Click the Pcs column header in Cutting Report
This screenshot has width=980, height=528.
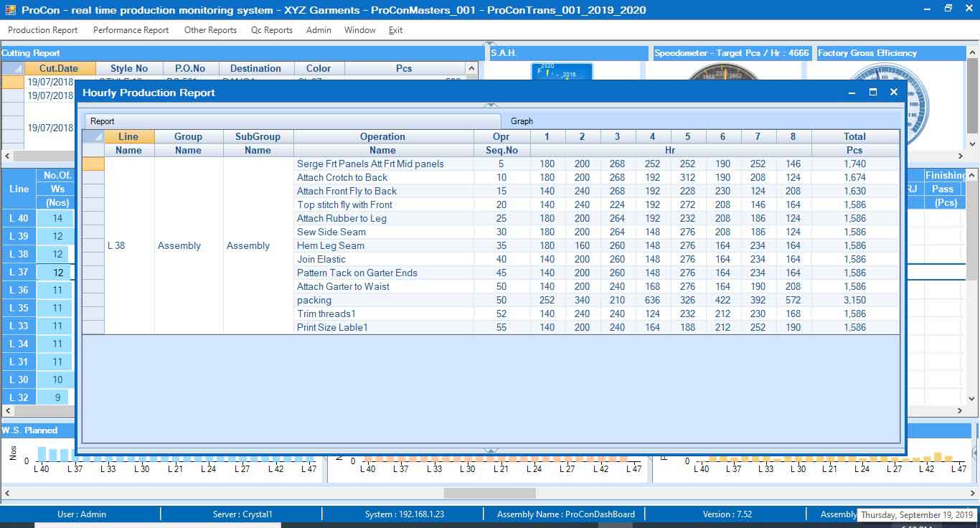coord(404,68)
